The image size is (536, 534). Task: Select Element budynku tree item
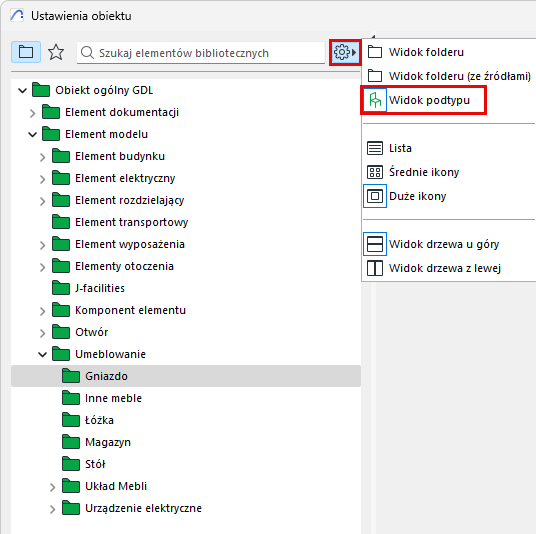point(120,156)
